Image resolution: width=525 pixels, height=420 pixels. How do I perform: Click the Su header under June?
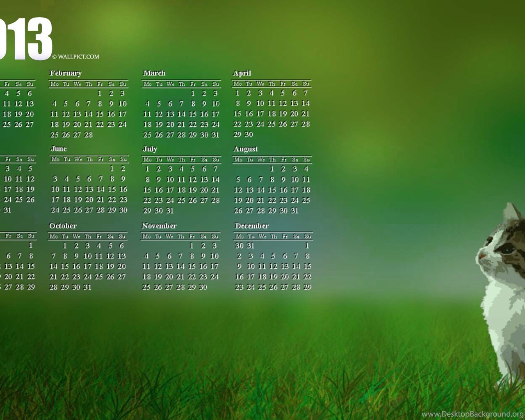click(123, 159)
